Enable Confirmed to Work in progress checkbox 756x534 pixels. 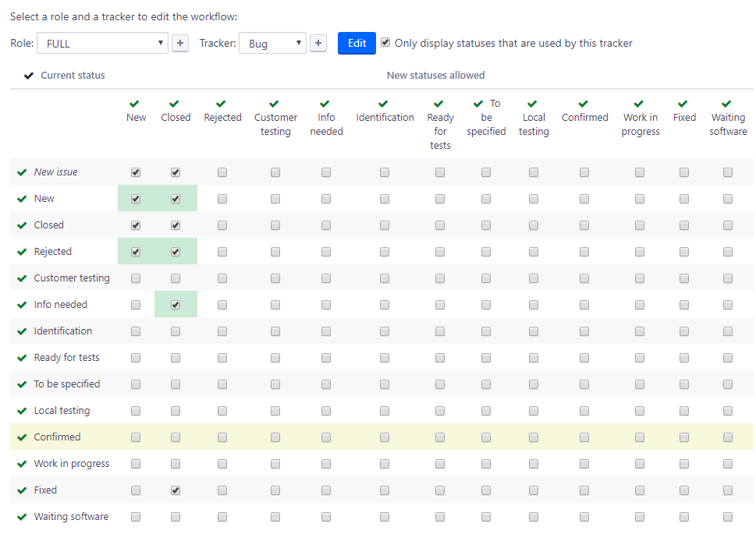coord(640,437)
